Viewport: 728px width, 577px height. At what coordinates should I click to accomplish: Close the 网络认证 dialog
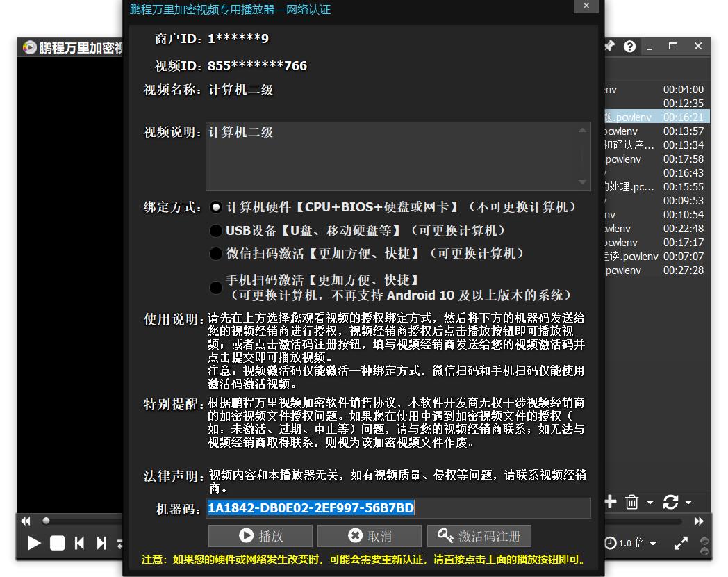(x=586, y=6)
